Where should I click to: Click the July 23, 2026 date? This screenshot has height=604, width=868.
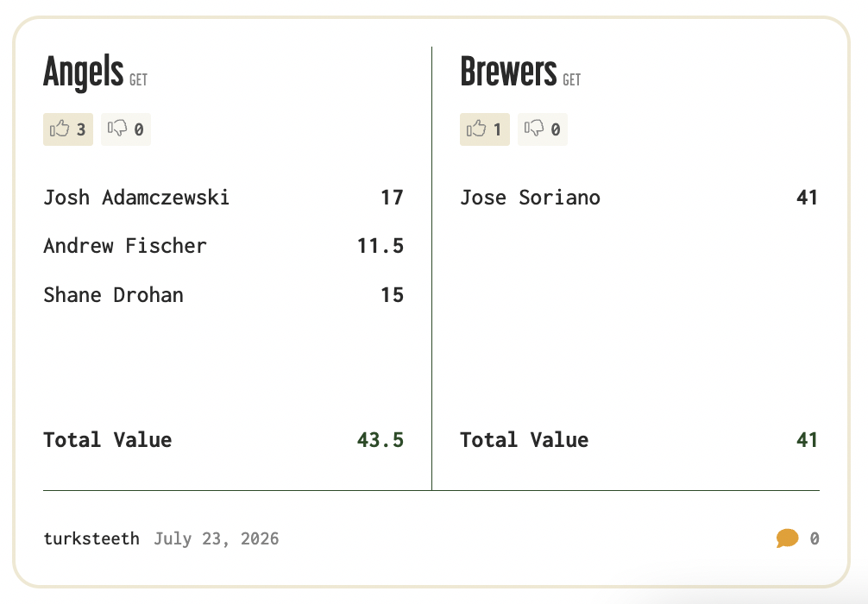[217, 538]
